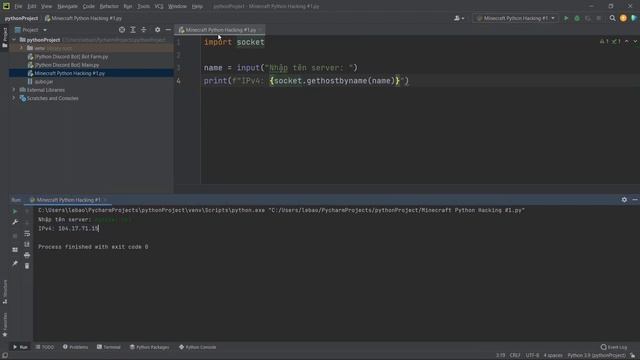This screenshot has width=640, height=360.
Task: Pin tab icon in Run panel
Action: click(15, 264)
